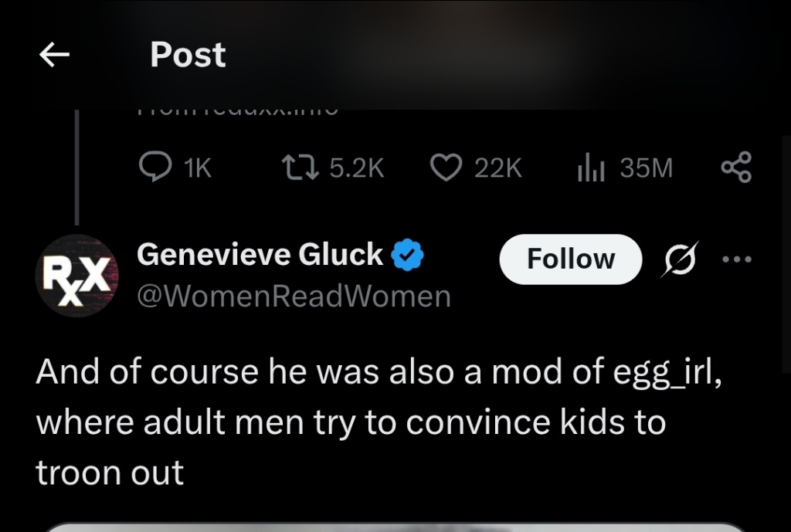Go back using the left arrow
791x532 pixels.
tap(54, 55)
